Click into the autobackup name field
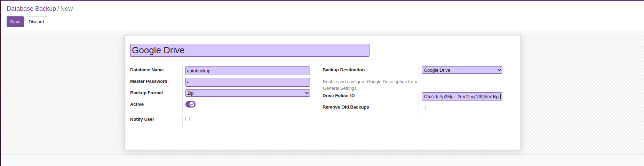The height and width of the screenshot is (166, 644). tap(247, 71)
